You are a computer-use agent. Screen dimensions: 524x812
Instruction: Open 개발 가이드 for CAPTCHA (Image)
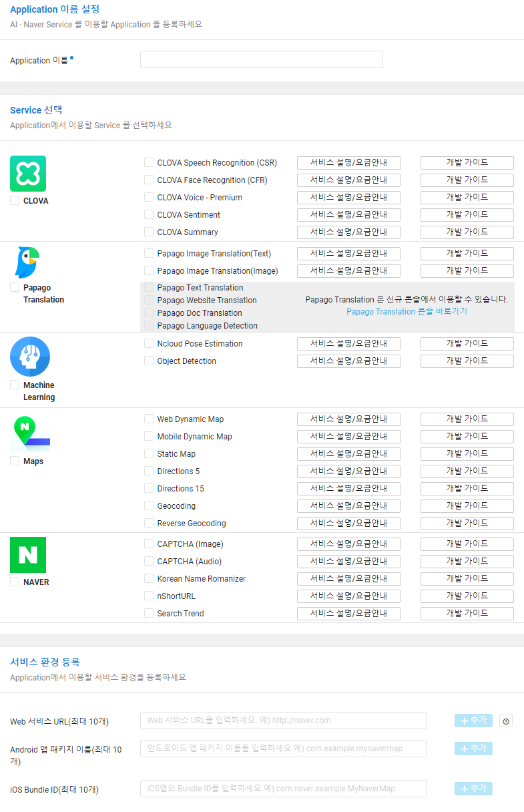467,544
